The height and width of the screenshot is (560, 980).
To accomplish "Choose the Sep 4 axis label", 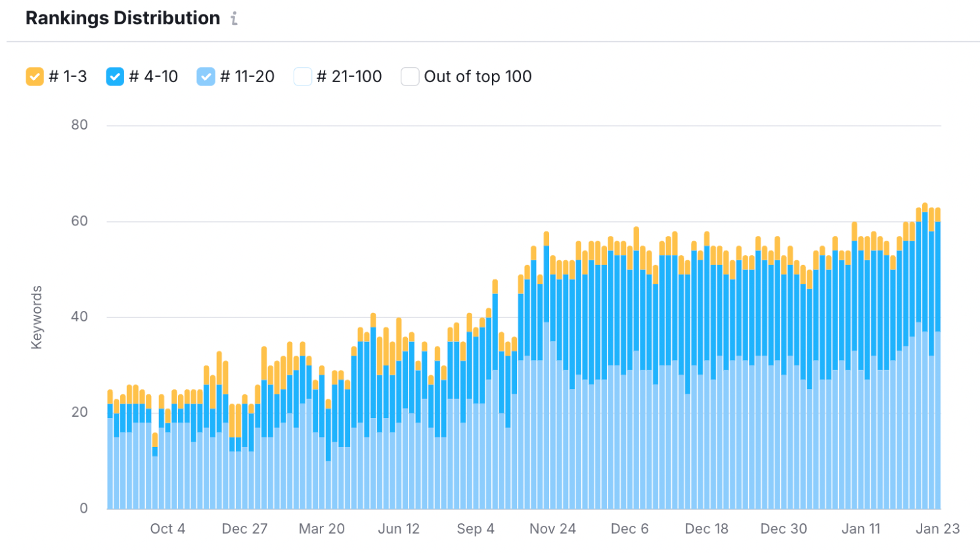I will (x=476, y=528).
